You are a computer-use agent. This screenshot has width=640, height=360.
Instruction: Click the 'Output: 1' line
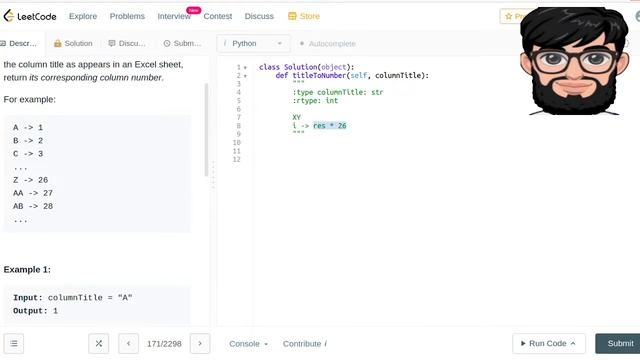(x=36, y=311)
